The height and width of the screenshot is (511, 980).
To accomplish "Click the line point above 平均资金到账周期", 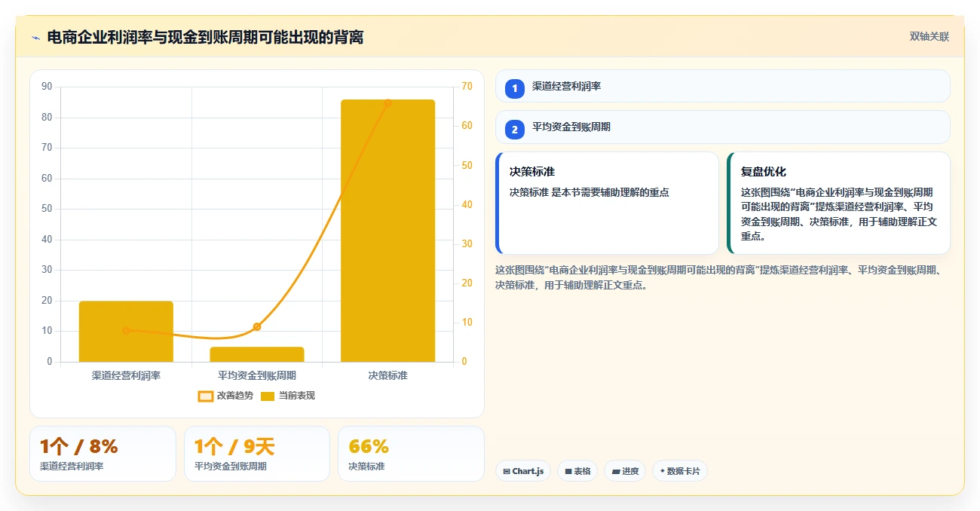I will tap(257, 326).
